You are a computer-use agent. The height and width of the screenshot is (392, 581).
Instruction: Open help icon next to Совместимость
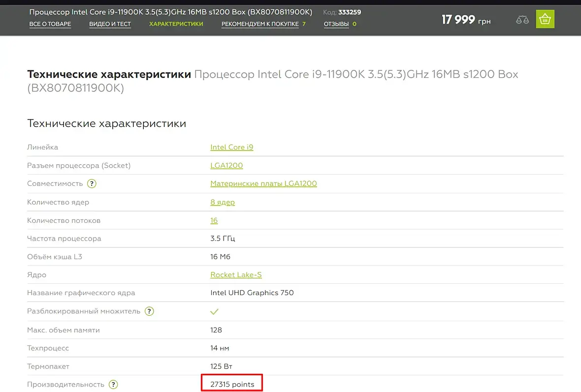click(92, 183)
